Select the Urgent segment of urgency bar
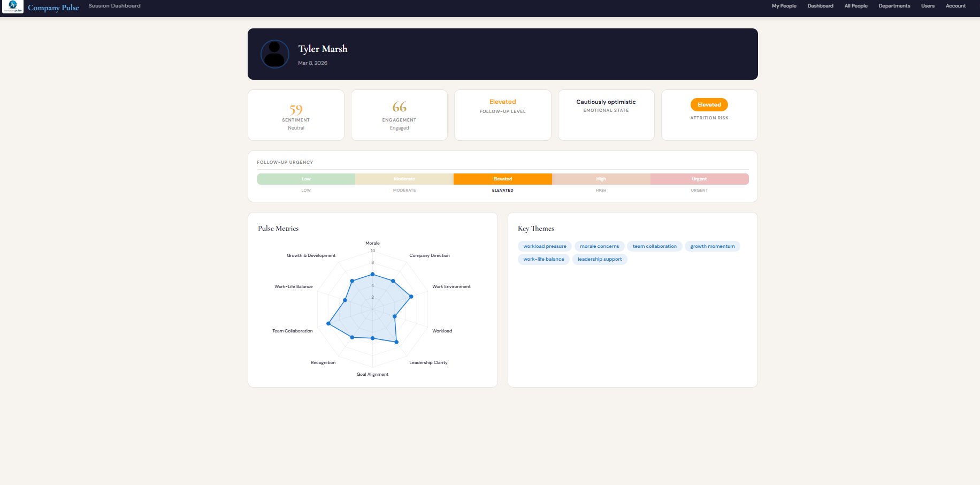 (699, 179)
